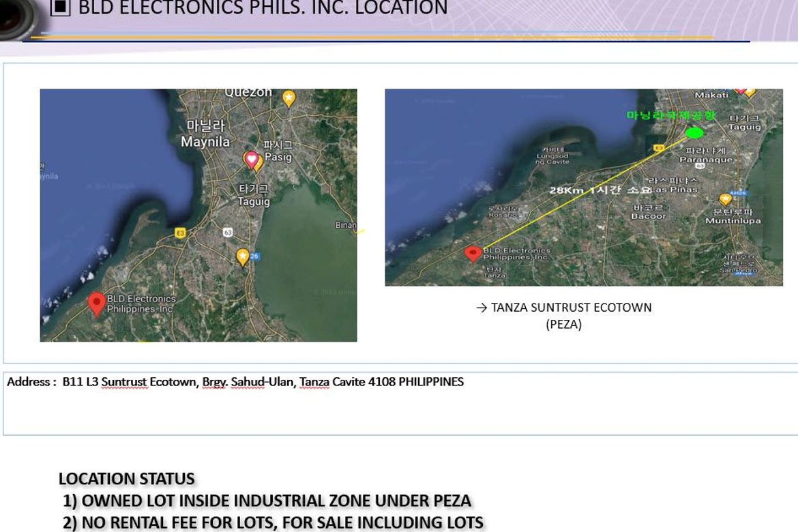
Task: Select the TANZA SUNTRUST ECOTOWN caption
Action: [x=571, y=308]
